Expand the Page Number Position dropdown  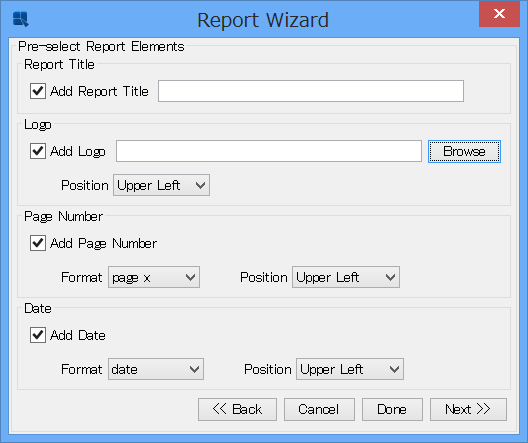346,277
